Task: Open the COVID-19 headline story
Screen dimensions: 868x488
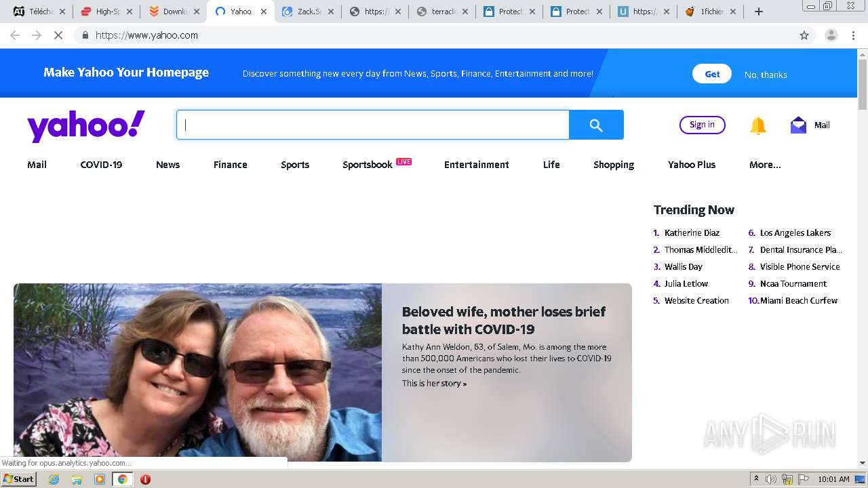Action: 504,320
